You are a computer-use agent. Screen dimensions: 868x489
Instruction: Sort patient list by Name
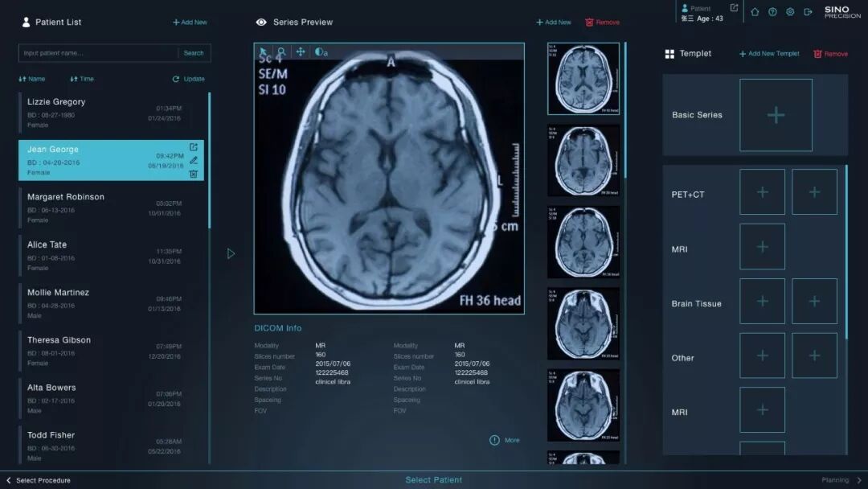pos(32,79)
